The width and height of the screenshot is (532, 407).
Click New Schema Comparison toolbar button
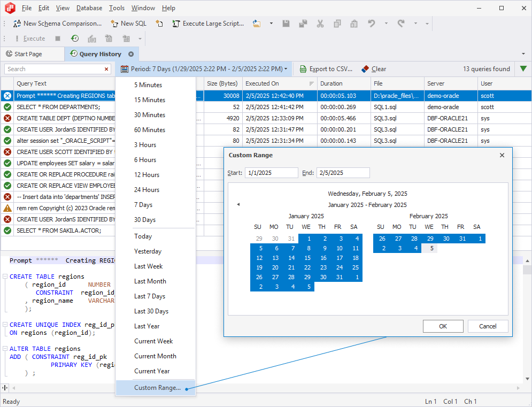coord(57,24)
